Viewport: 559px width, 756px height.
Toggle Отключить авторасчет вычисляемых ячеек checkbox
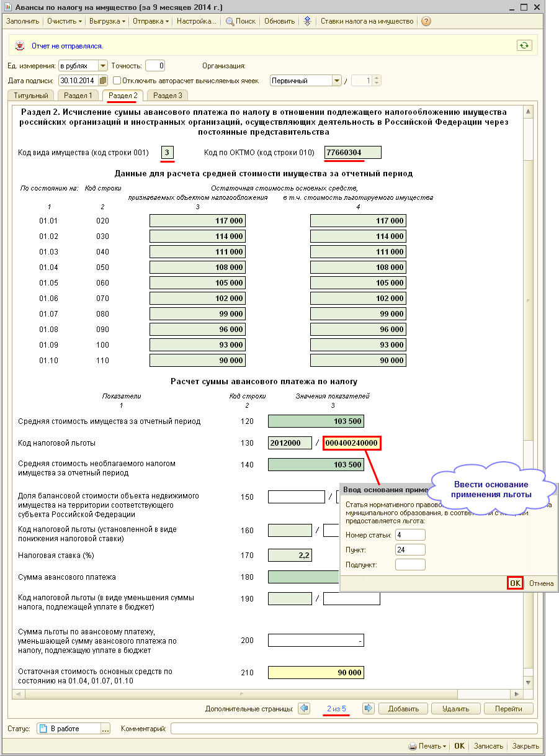[117, 80]
